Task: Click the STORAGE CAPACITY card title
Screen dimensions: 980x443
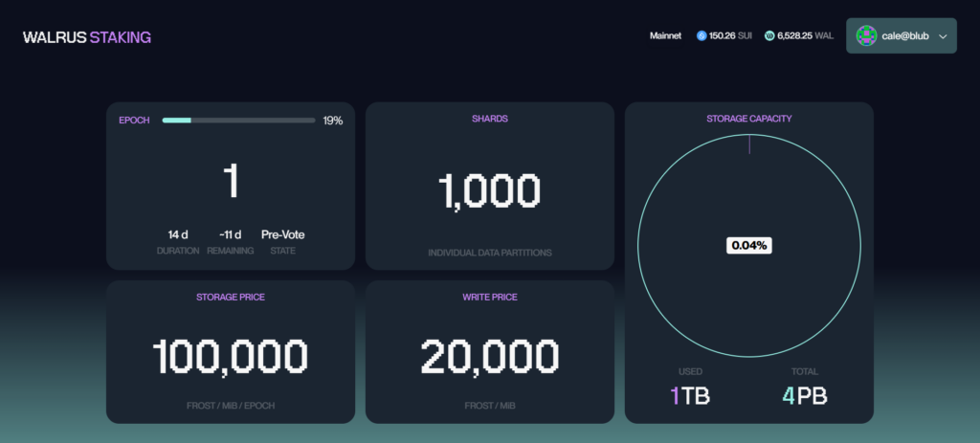Action: pos(749,119)
